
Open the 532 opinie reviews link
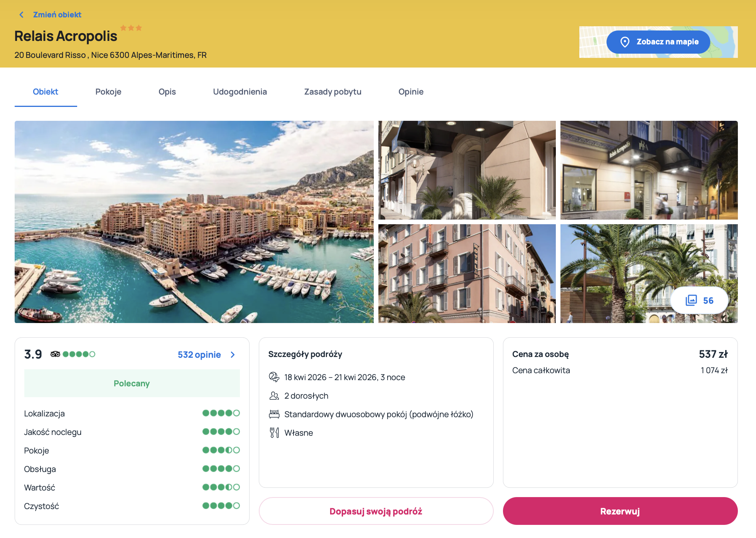(199, 355)
